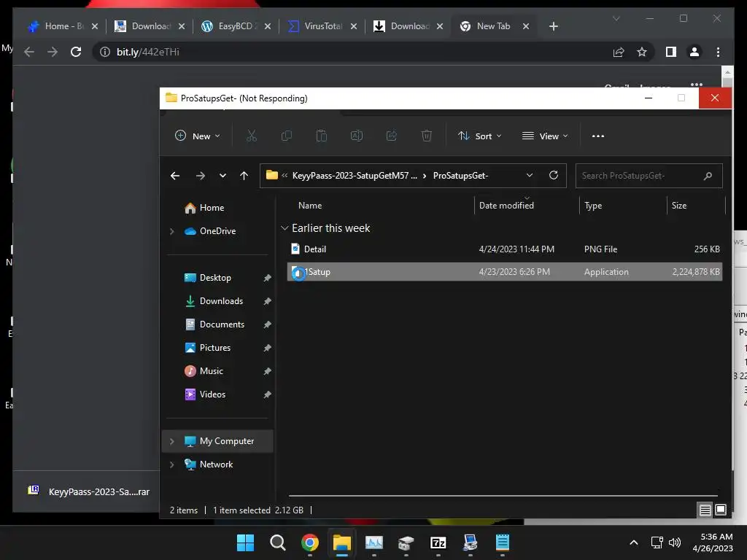Open Windows Start menu

245,542
